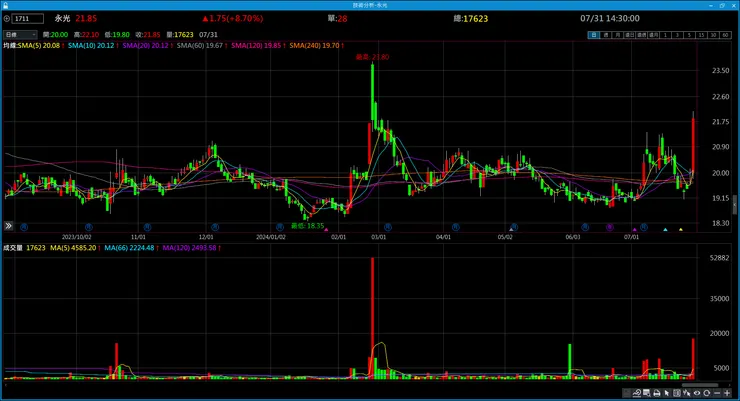This screenshot has width=740, height=401.
Task: Select the pointer cursor tool in bottom toolbar
Action: click(666, 393)
